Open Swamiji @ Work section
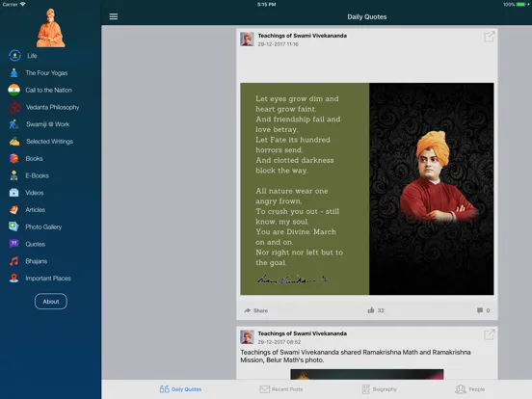This screenshot has width=532, height=399. (48, 124)
